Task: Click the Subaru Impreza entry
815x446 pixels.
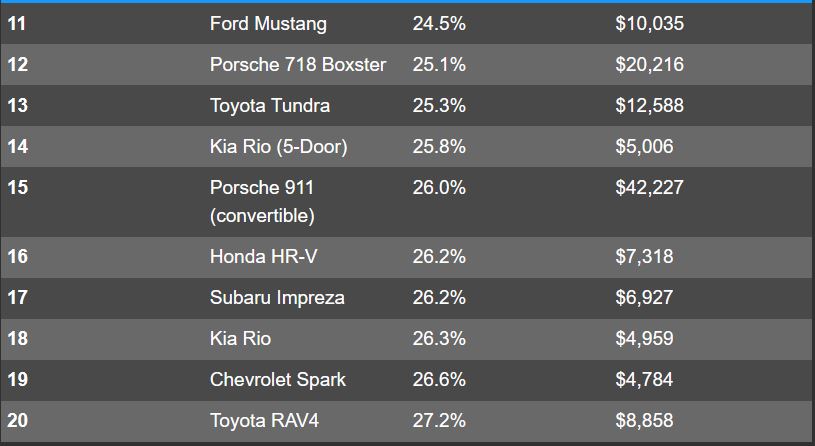Action: coord(277,298)
